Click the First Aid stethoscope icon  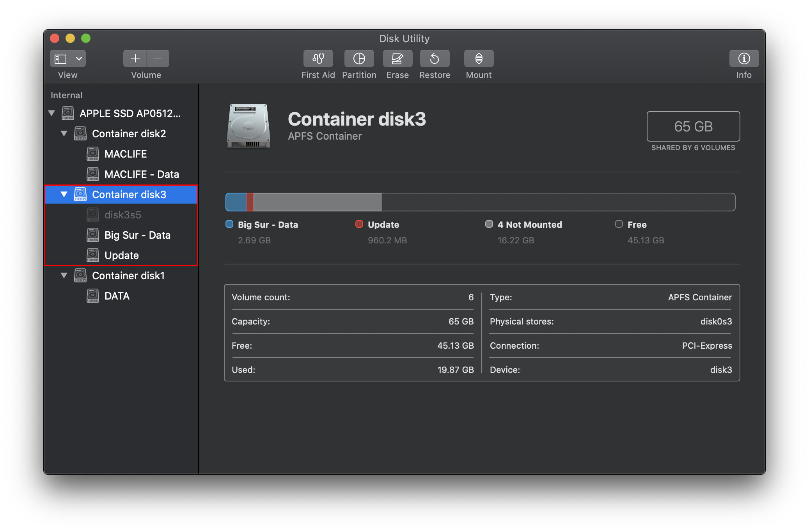coord(318,59)
